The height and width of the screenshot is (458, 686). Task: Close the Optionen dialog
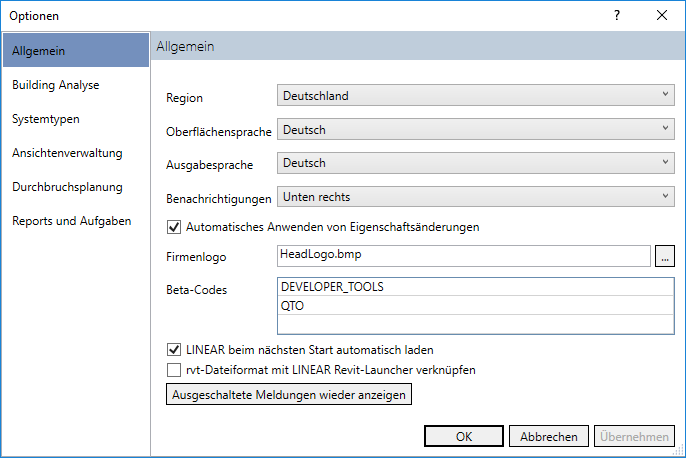coord(662,16)
